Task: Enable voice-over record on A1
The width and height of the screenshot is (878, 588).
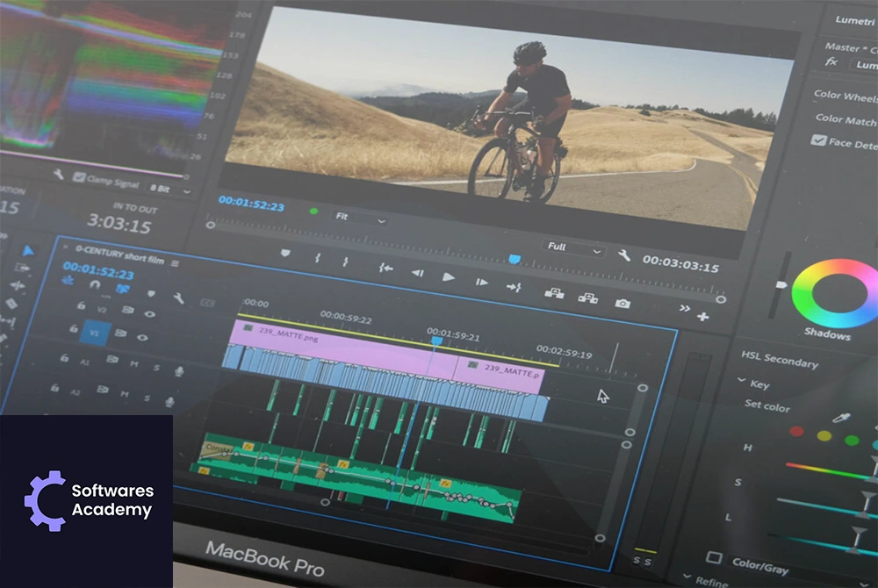Action: [179, 371]
